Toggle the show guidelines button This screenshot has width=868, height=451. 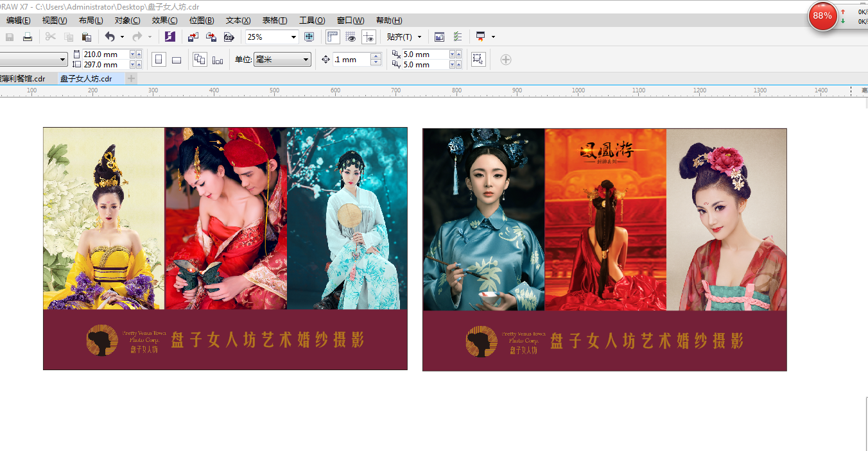(x=369, y=37)
